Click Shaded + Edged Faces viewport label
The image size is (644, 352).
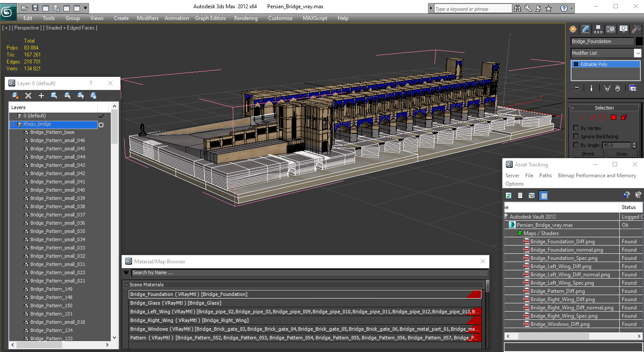(70, 28)
